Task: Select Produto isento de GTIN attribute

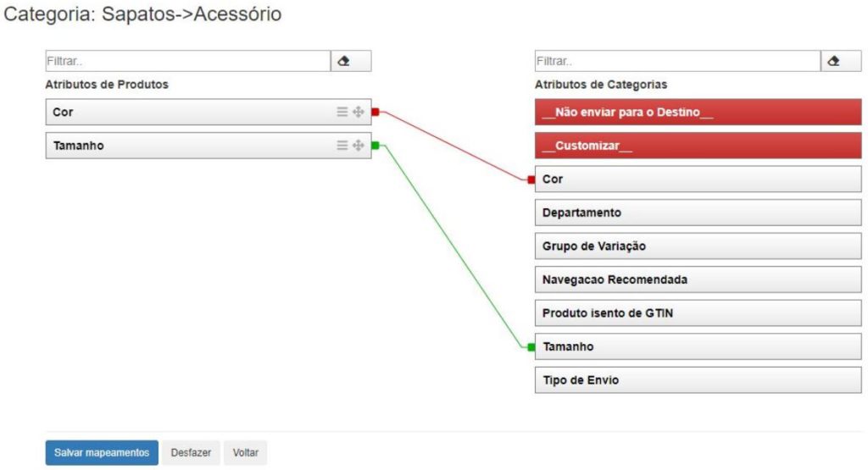Action: point(698,313)
